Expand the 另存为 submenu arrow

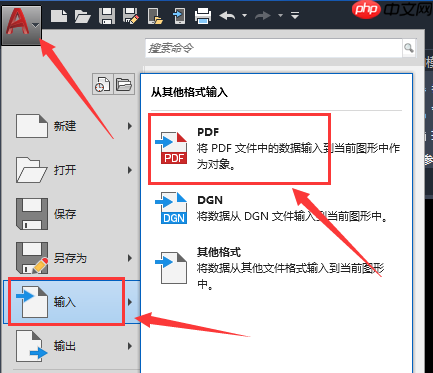pos(130,258)
